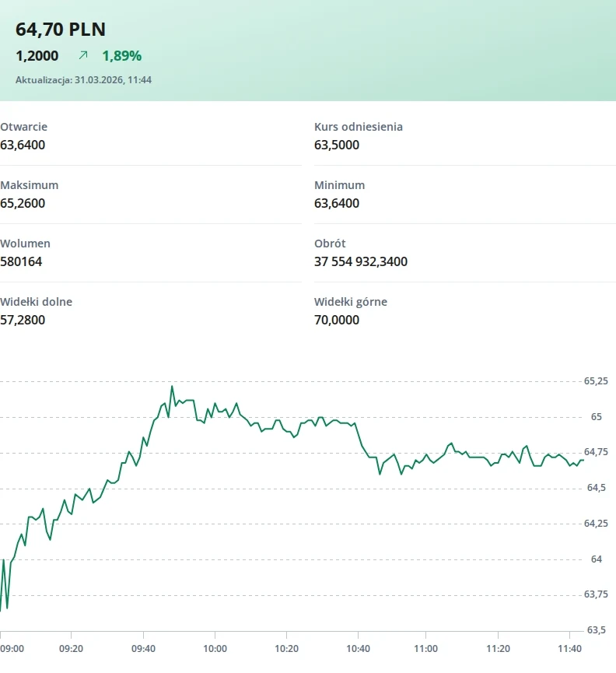Click the 11:40 time axis label
Image resolution: width=616 pixels, height=673 pixels.
tap(570, 648)
